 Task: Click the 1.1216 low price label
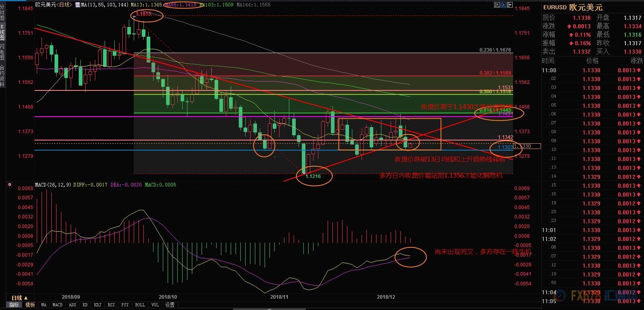pyautogui.click(x=313, y=176)
